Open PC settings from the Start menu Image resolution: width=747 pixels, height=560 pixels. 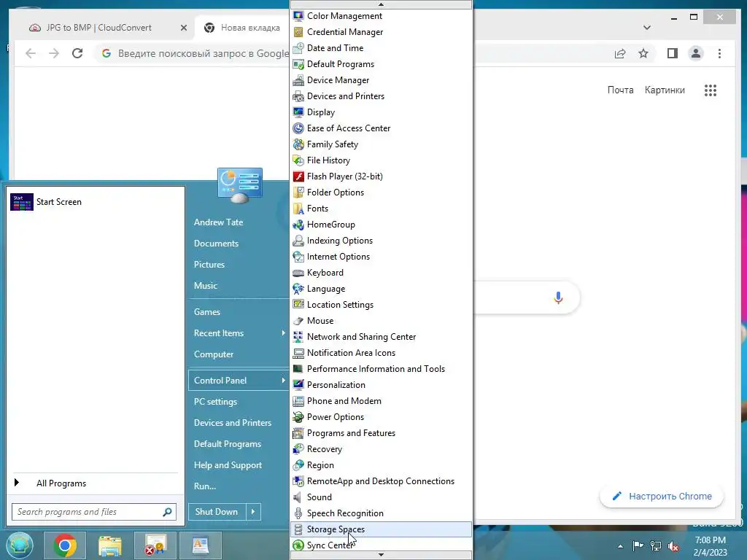(215, 402)
